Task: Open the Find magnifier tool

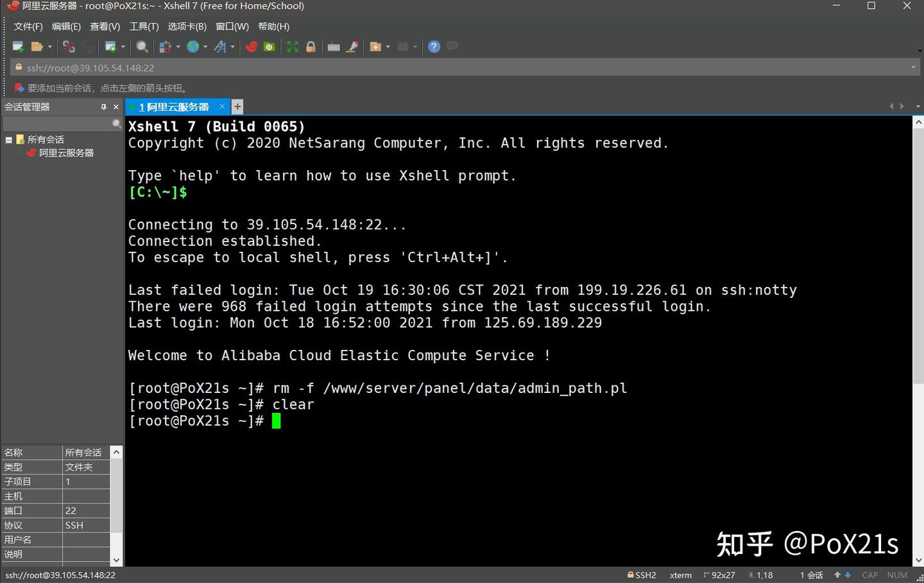Action: point(142,47)
